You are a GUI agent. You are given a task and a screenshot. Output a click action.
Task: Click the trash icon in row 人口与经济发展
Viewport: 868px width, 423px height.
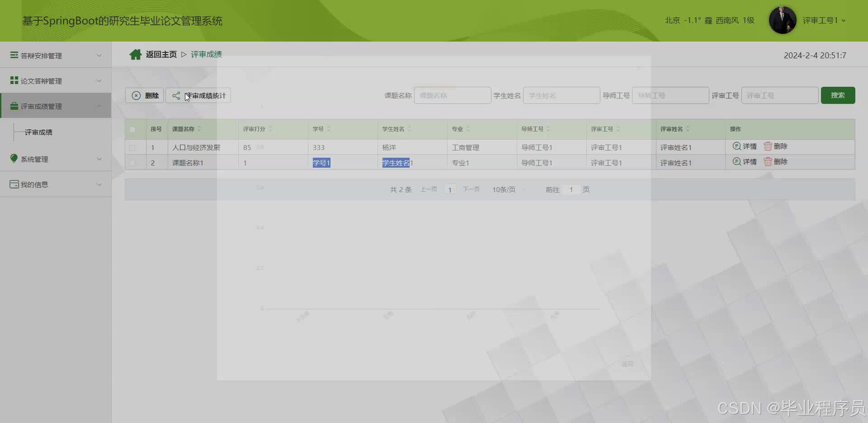pyautogui.click(x=768, y=146)
